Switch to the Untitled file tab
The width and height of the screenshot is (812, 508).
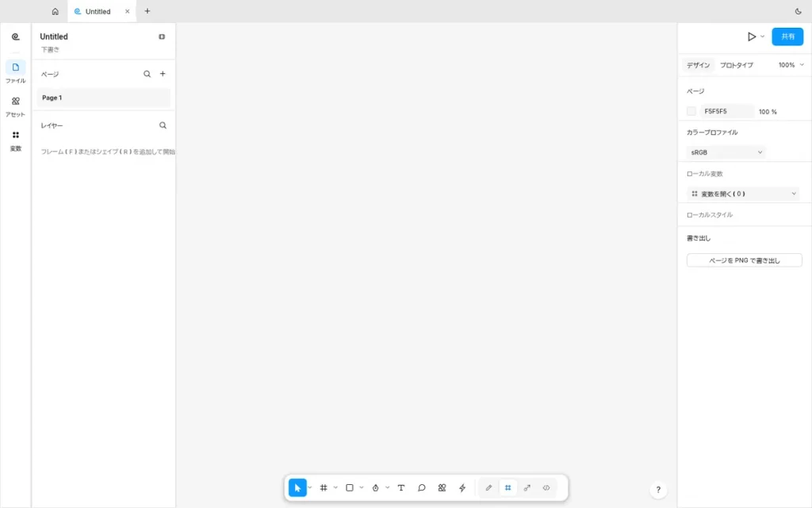click(98, 11)
